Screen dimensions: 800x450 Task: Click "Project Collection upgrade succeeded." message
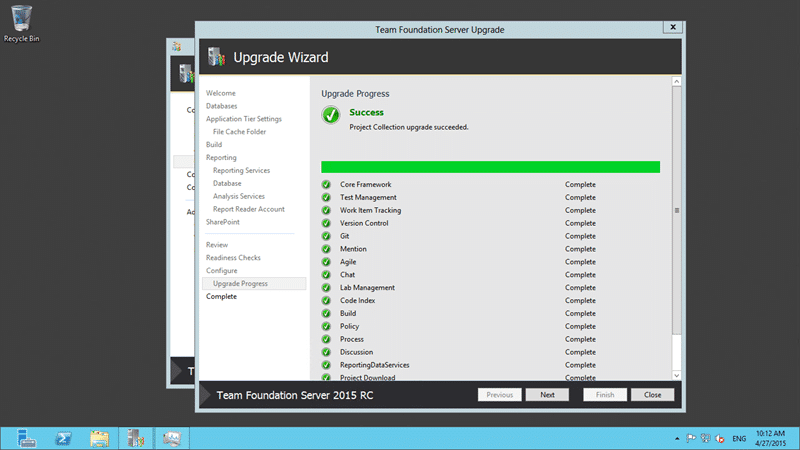point(409,127)
